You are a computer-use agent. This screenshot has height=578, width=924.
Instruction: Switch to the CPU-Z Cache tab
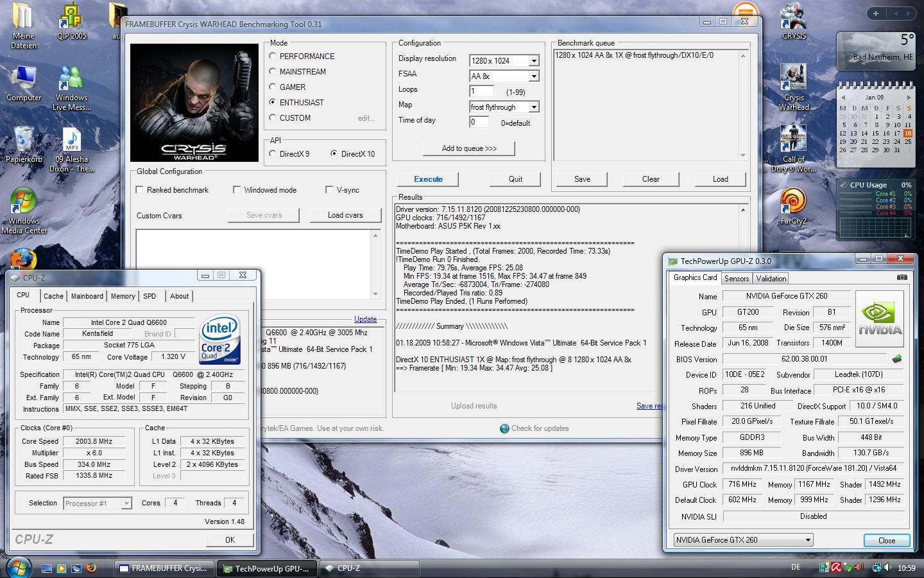[53, 296]
